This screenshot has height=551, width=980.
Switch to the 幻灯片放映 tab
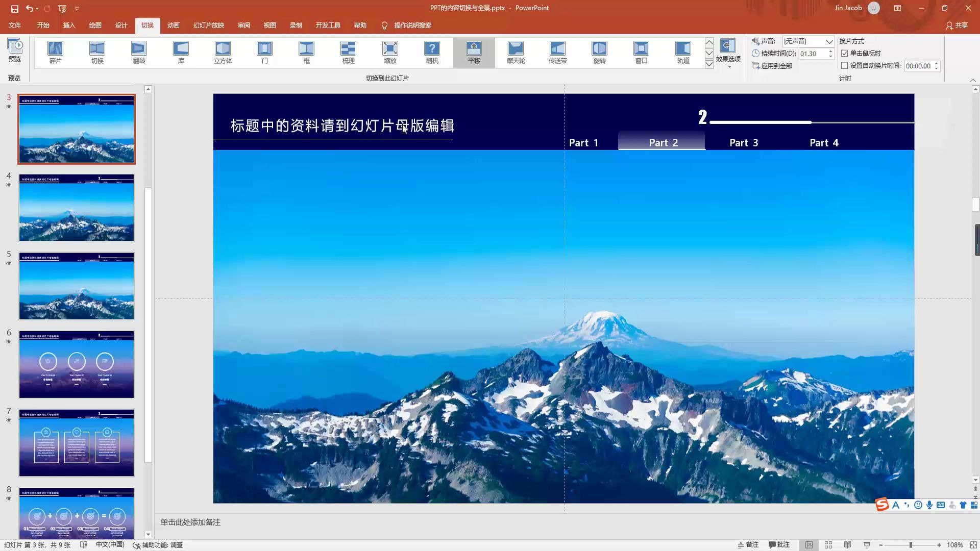click(x=208, y=25)
